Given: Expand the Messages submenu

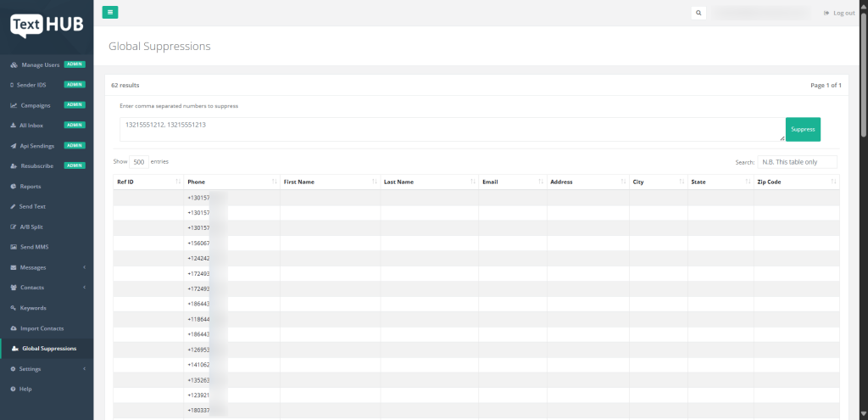Looking at the screenshot, I should (84, 267).
